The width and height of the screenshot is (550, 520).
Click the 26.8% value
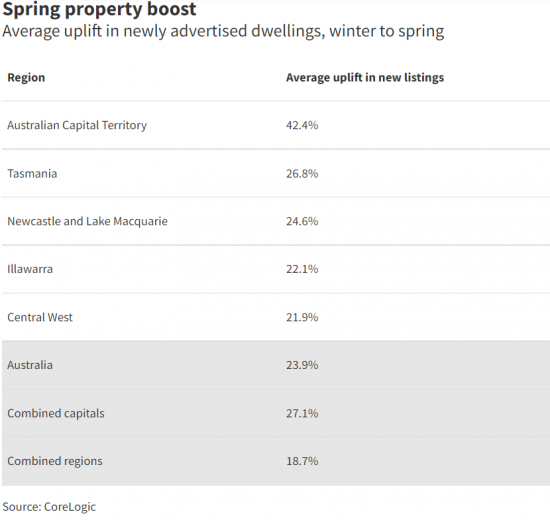pyautogui.click(x=302, y=174)
